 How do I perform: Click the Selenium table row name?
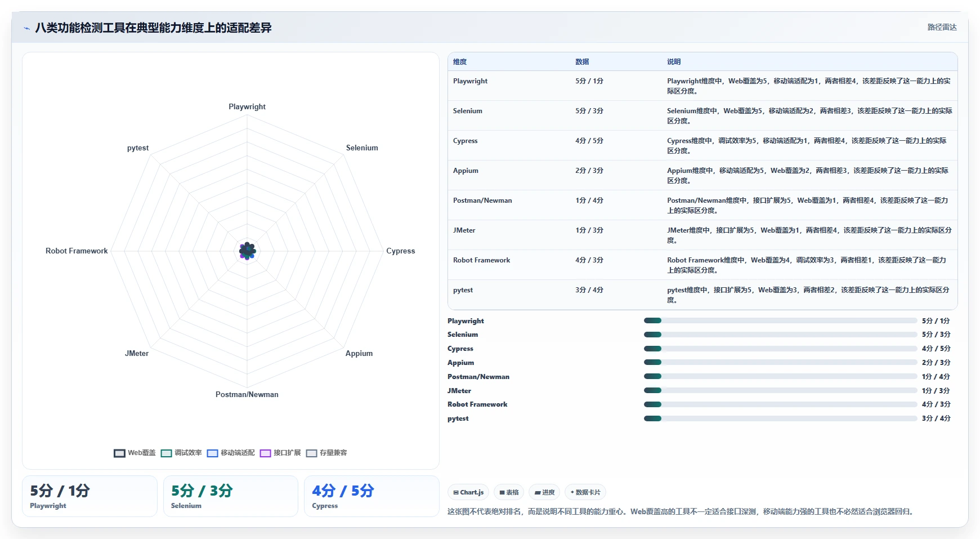pyautogui.click(x=467, y=111)
